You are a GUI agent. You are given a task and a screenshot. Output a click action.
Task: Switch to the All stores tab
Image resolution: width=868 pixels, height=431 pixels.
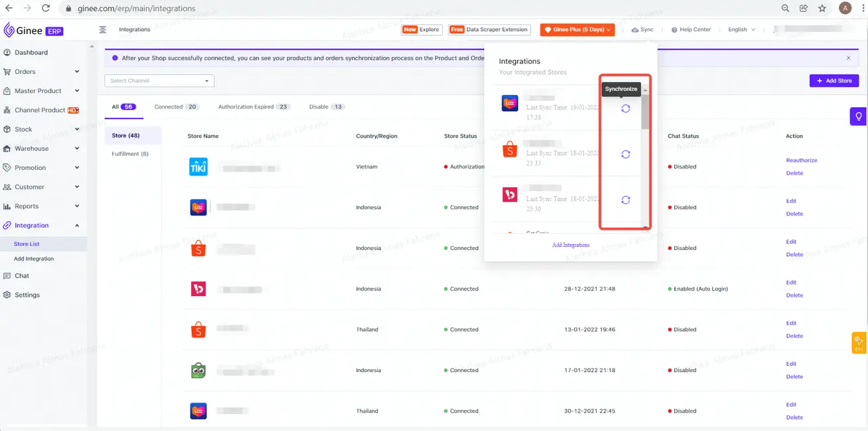click(124, 107)
